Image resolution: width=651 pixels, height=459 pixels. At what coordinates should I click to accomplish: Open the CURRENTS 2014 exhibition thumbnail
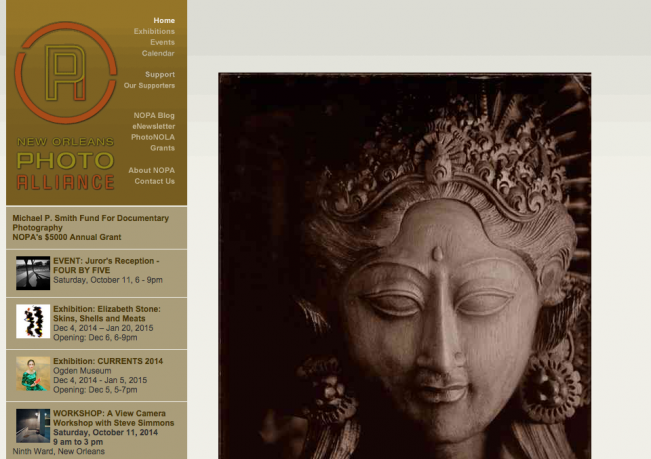32,374
